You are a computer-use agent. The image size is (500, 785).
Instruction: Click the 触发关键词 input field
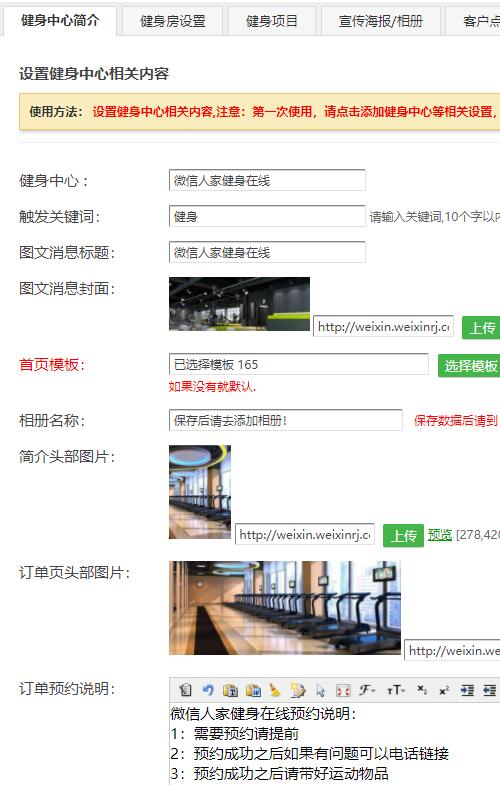tap(267, 216)
